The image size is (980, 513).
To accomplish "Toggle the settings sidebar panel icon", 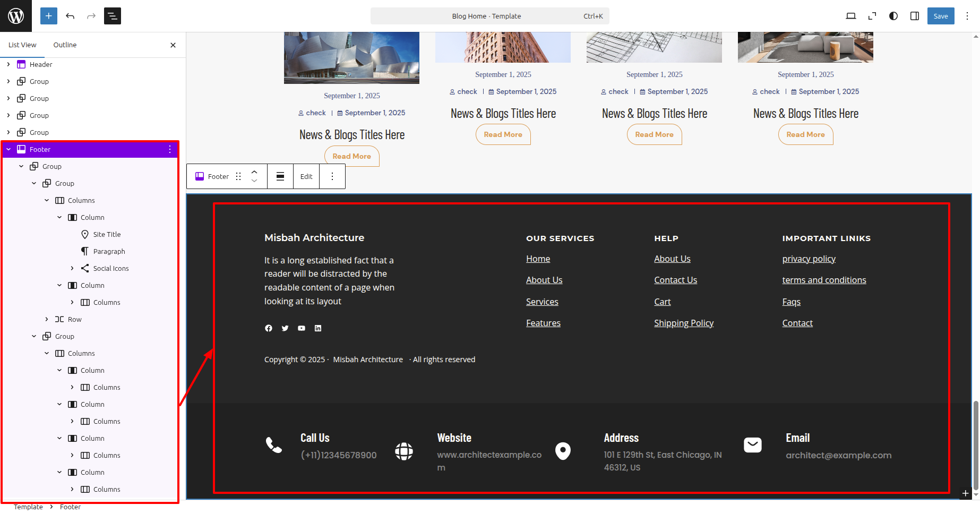I will (x=914, y=16).
